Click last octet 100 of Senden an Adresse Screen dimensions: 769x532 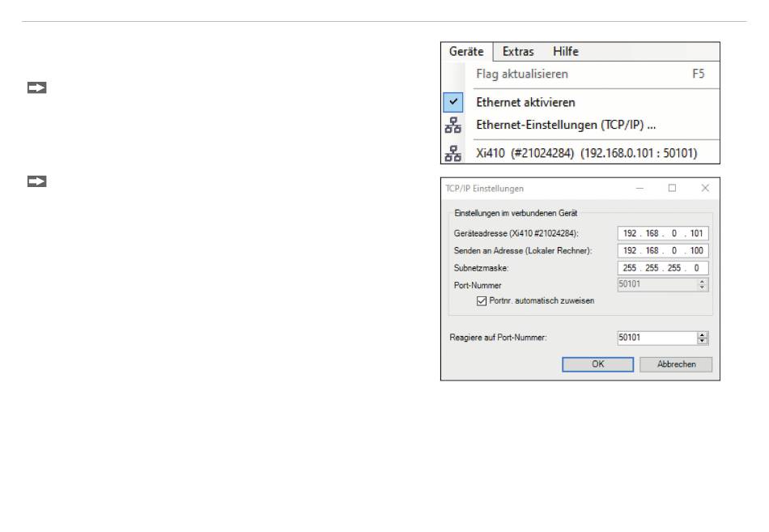coord(696,251)
